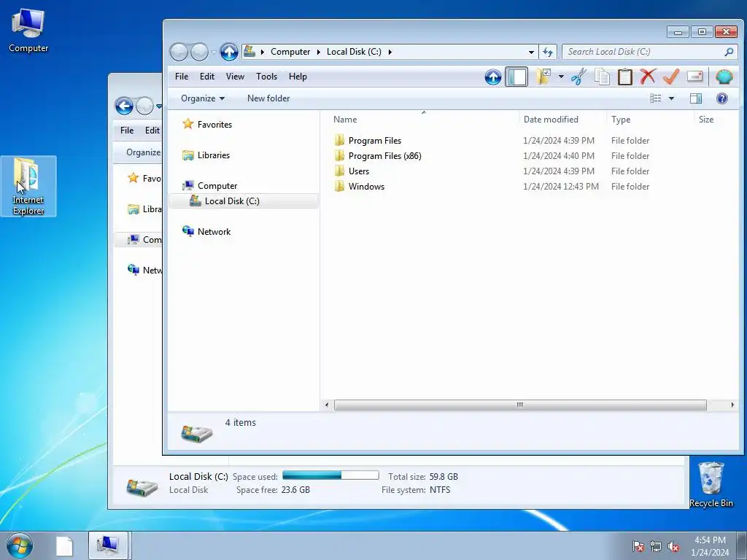Open the Windows Start orb

click(x=20, y=545)
